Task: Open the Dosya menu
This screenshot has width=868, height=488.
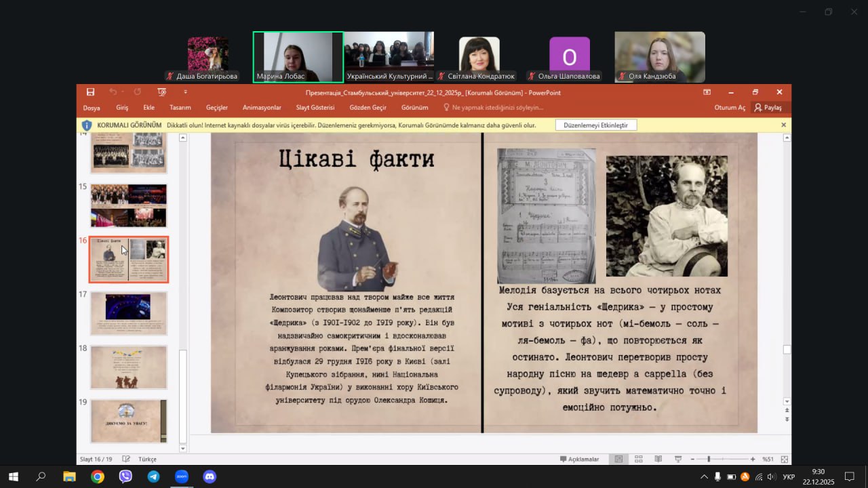Action: 92,107
